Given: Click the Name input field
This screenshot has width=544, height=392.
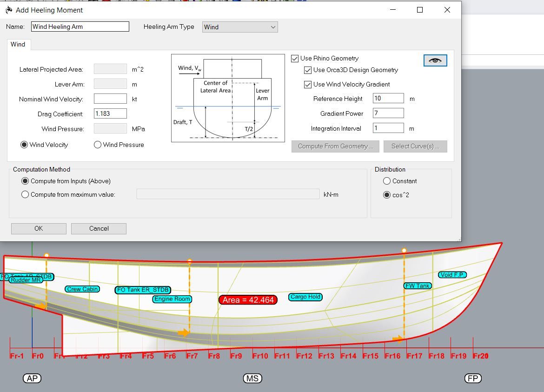Looking at the screenshot, I should (80, 27).
